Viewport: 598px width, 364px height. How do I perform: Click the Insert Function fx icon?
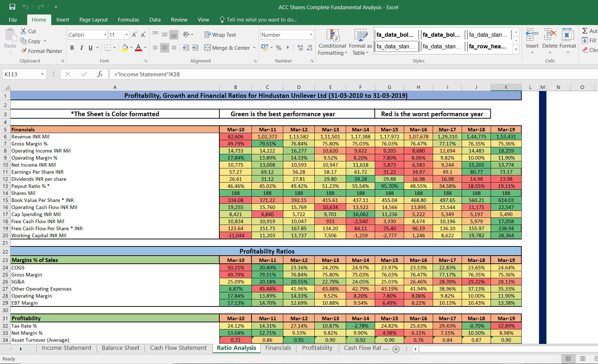(x=100, y=74)
